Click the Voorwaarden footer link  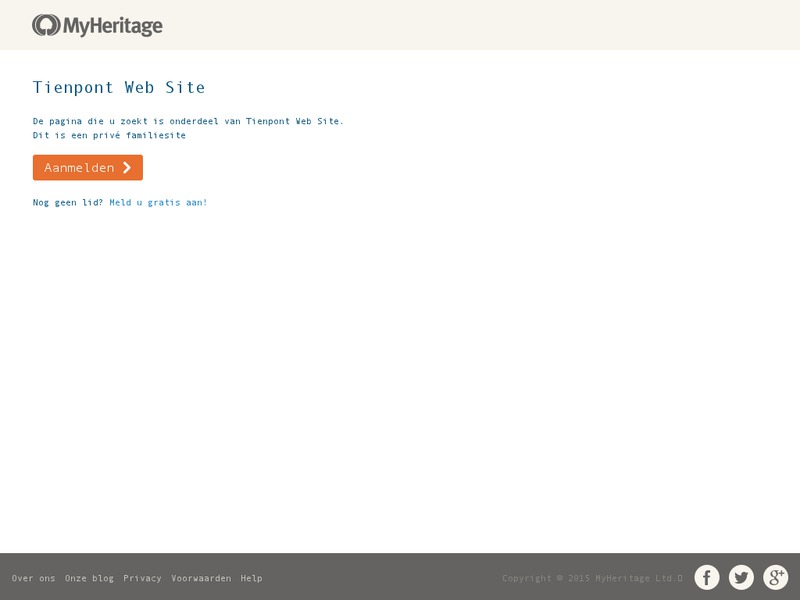(x=200, y=578)
